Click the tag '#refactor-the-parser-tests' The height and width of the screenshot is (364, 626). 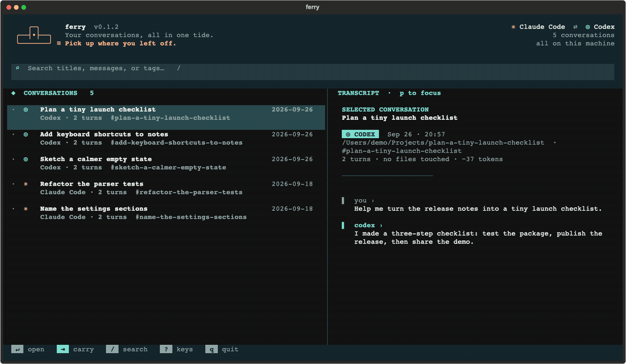tap(189, 192)
